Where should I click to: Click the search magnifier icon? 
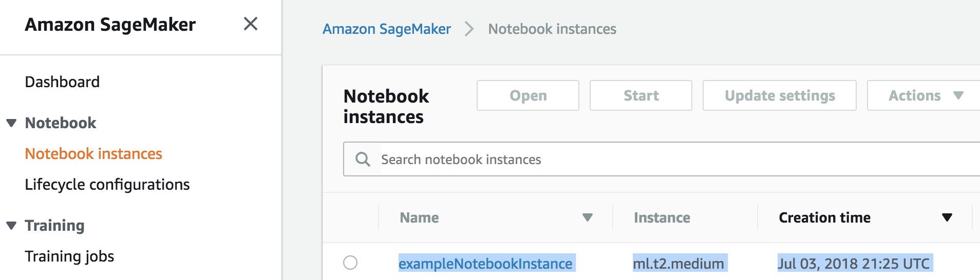(363, 159)
